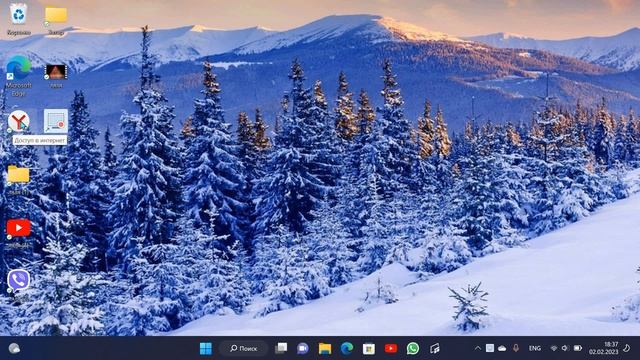Open File Explorer from the taskbar

click(325, 348)
